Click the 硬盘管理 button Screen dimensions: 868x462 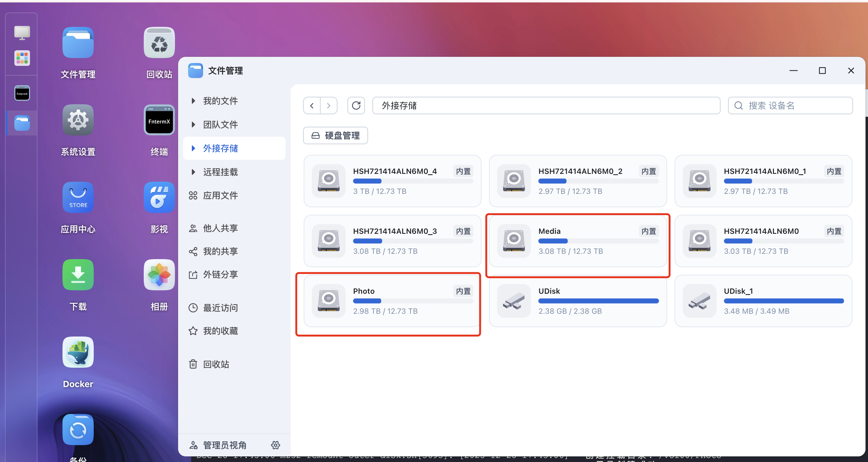click(x=335, y=135)
